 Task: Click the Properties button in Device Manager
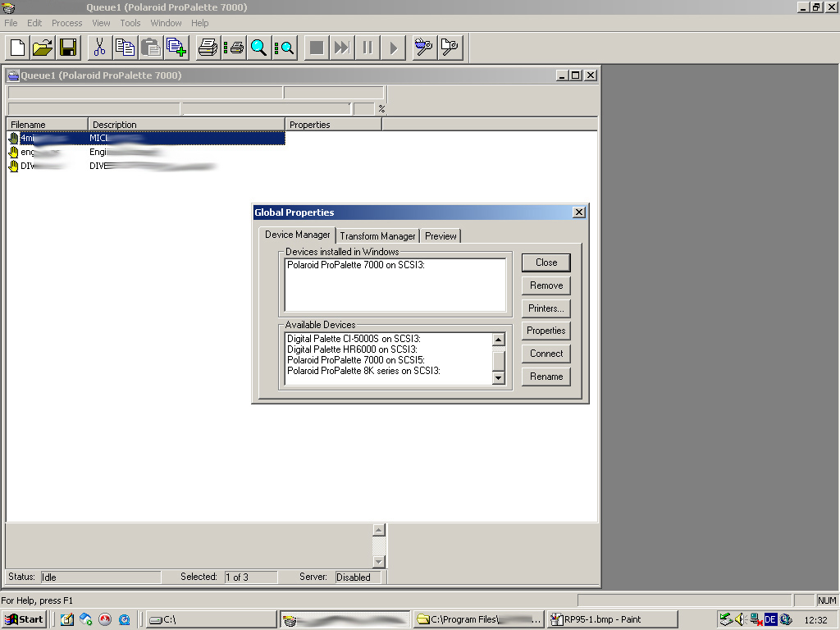(546, 331)
